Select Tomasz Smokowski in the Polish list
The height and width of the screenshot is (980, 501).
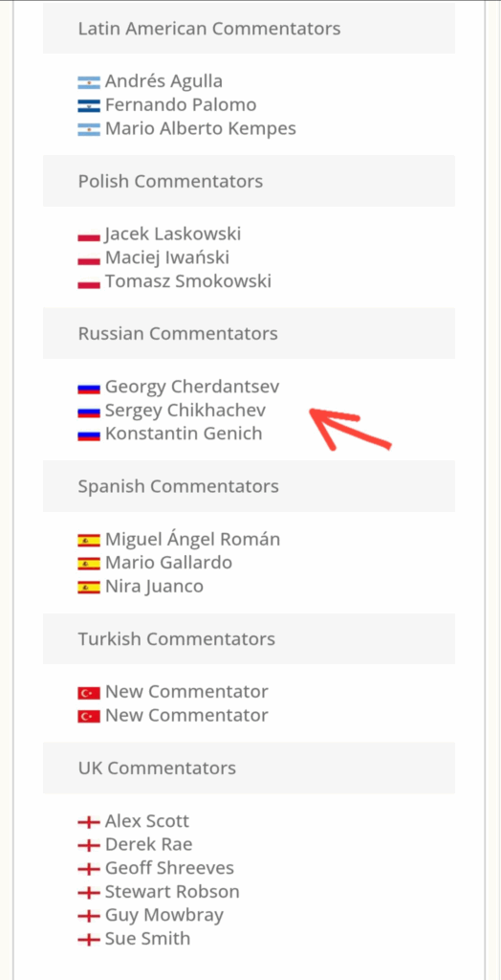188,281
